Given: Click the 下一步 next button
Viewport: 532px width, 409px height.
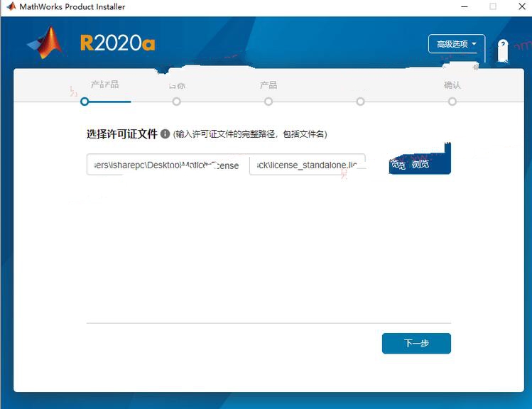Looking at the screenshot, I should click(416, 343).
